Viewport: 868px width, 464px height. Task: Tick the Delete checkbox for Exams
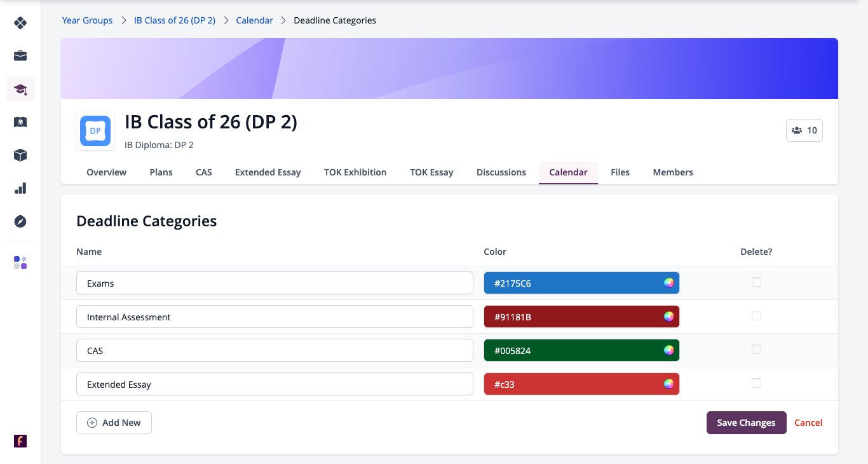[x=756, y=282]
